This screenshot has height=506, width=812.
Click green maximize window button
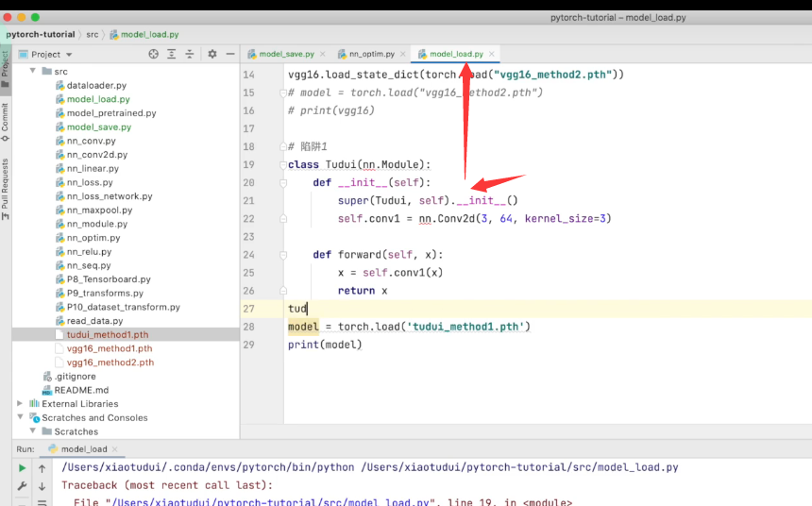point(35,17)
